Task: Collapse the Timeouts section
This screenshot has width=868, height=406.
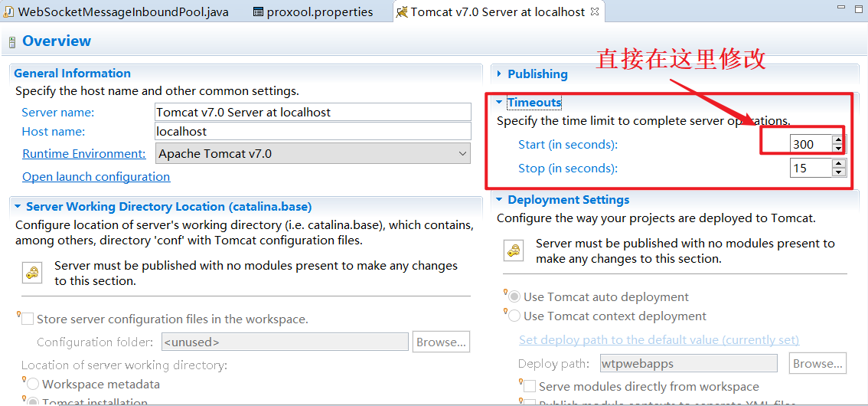Action: [x=499, y=103]
